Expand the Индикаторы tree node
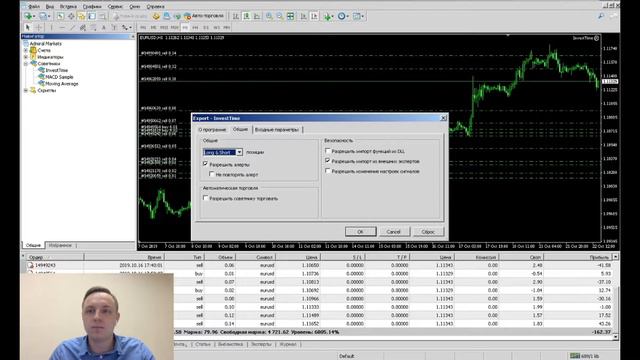640x360 pixels. [26, 57]
